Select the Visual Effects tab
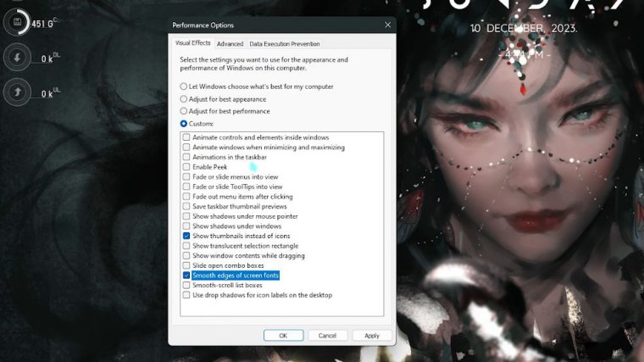Screen dimensions: 644x362 pos(192,42)
